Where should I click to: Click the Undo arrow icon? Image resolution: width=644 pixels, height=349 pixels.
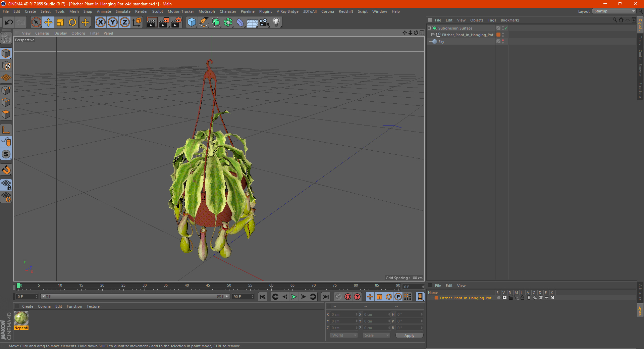(9, 22)
